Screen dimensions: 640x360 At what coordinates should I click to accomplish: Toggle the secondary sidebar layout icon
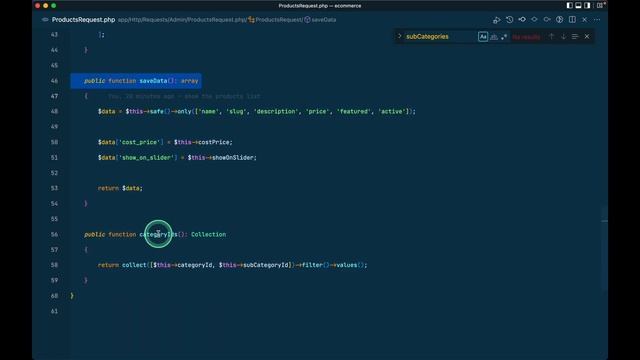[x=587, y=5]
